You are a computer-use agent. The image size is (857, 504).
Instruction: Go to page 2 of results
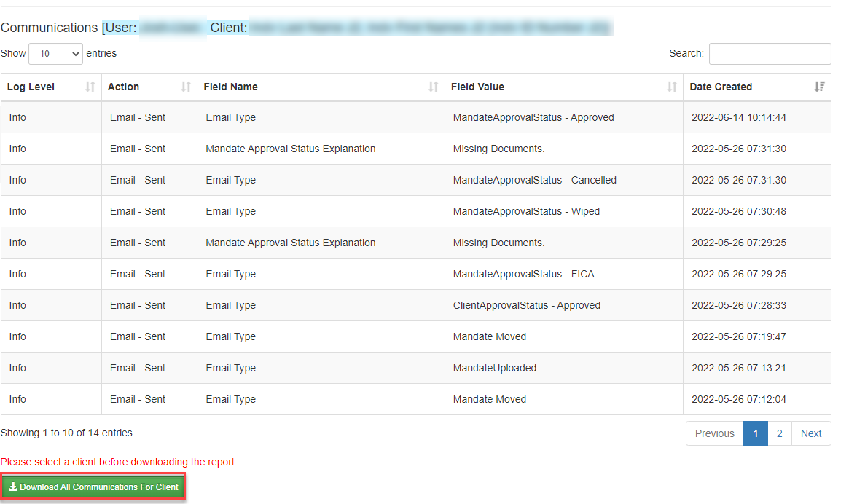[779, 433]
